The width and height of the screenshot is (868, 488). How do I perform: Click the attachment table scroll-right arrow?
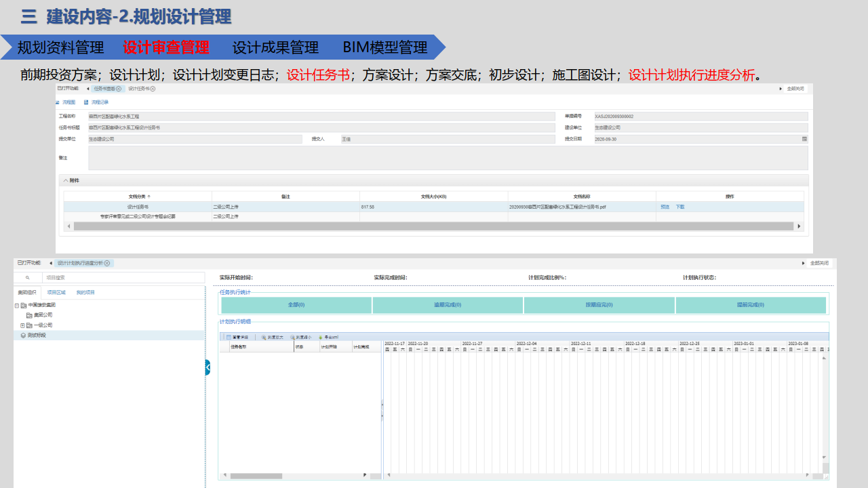pos(800,226)
